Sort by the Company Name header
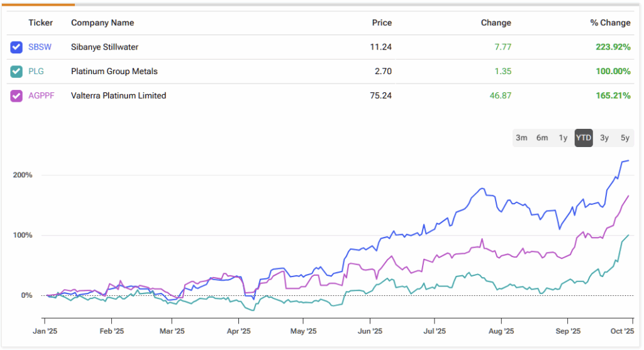 pos(102,23)
